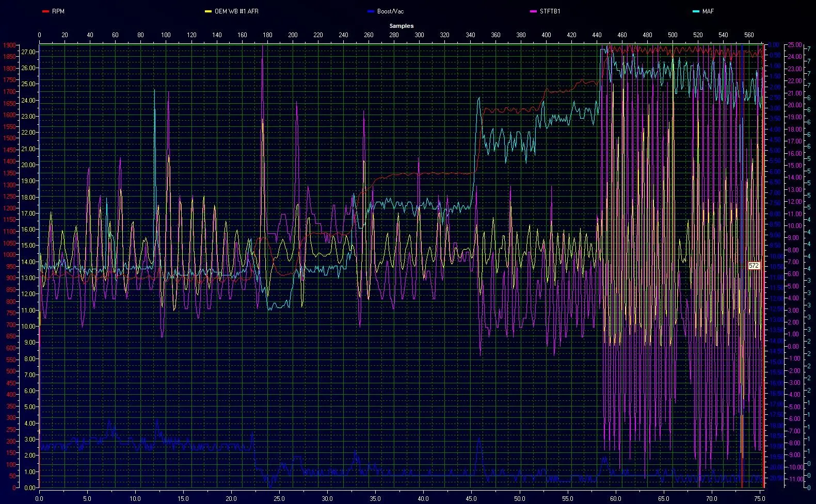Select the RPM legend label
This screenshot has height=504, width=816.
coord(58,11)
